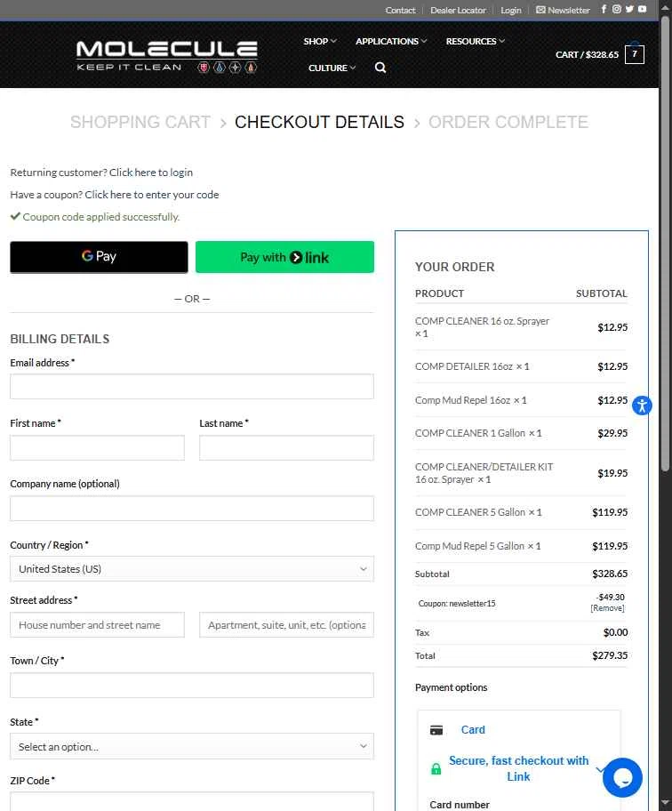Click here to enter your coupon code
The width and height of the screenshot is (672, 811).
(151, 195)
